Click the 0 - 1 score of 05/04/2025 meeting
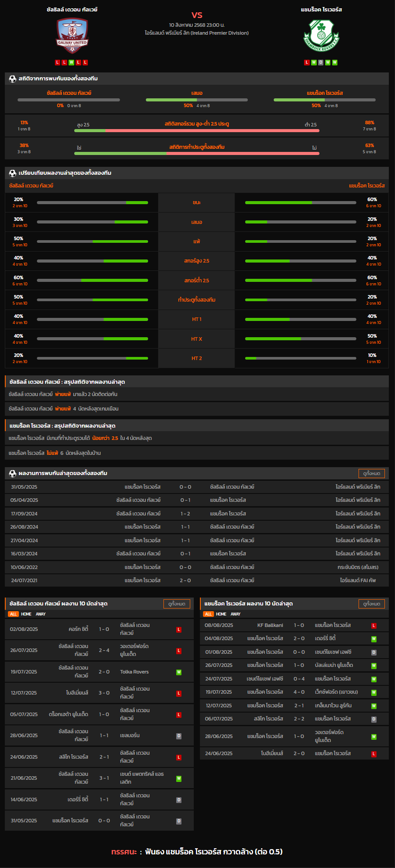The image size is (395, 868). coord(185,500)
